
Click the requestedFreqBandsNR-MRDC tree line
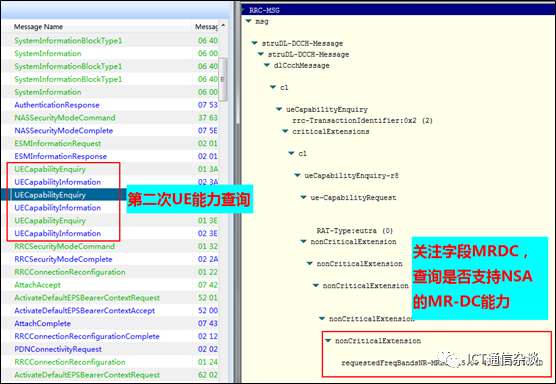tap(442, 363)
